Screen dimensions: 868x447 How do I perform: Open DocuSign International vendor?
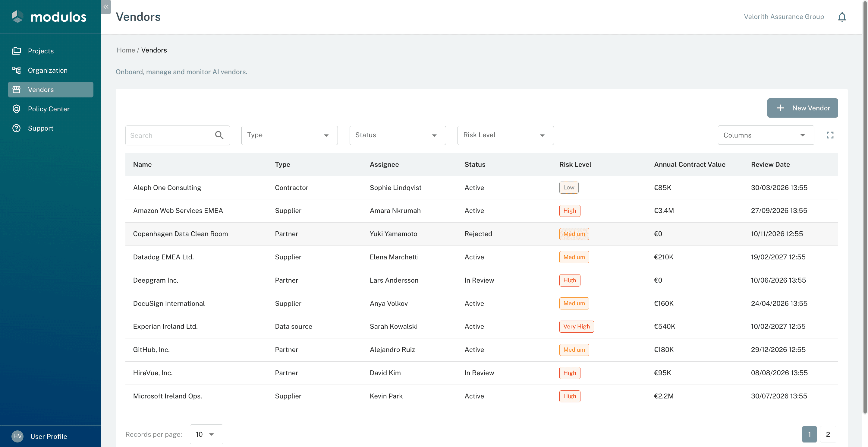click(x=169, y=303)
